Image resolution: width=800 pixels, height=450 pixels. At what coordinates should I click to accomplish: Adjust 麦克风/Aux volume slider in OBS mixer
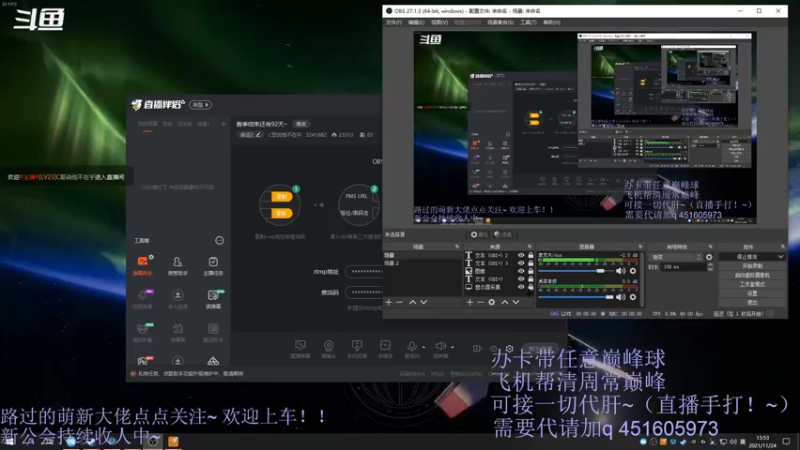(x=576, y=271)
